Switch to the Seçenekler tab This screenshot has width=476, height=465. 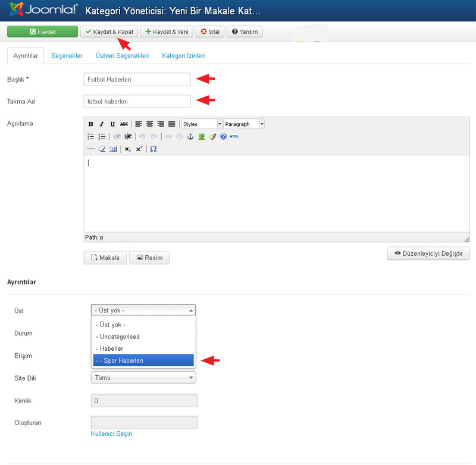tap(67, 56)
